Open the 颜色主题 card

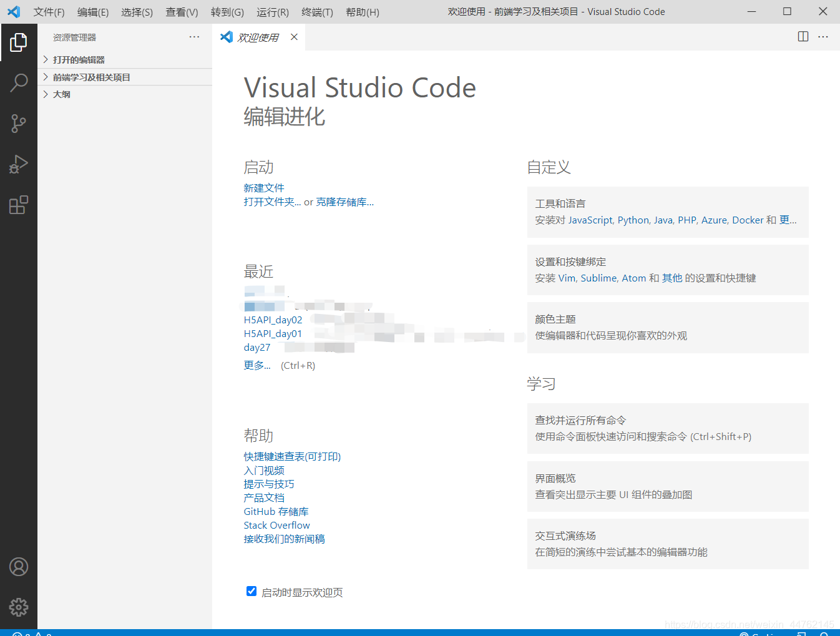(x=668, y=328)
